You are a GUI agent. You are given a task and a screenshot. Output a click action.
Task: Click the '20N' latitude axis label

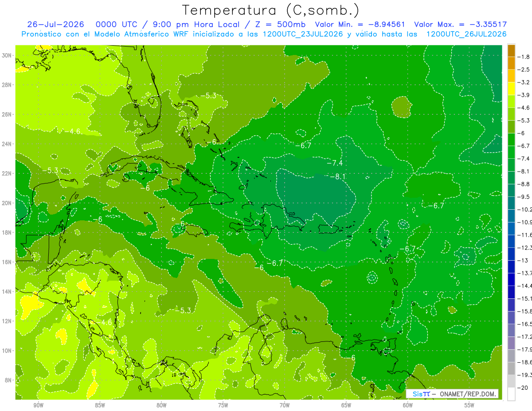click(x=8, y=203)
